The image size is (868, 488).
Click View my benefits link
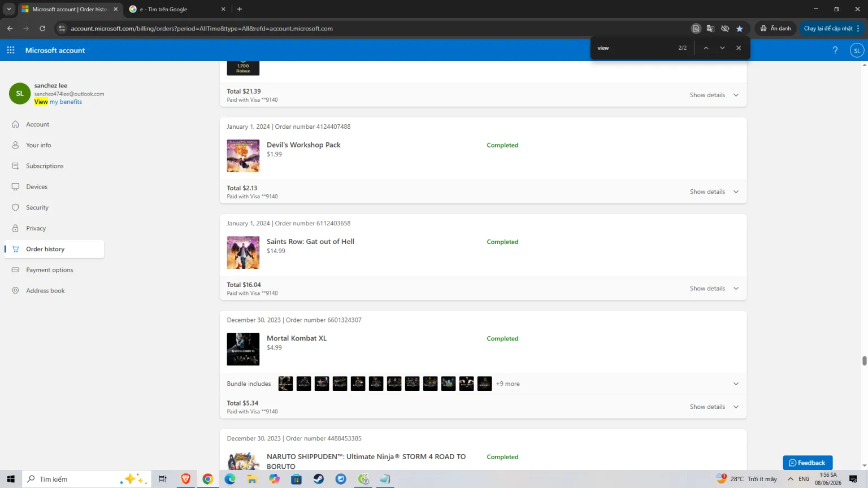[x=58, y=102]
